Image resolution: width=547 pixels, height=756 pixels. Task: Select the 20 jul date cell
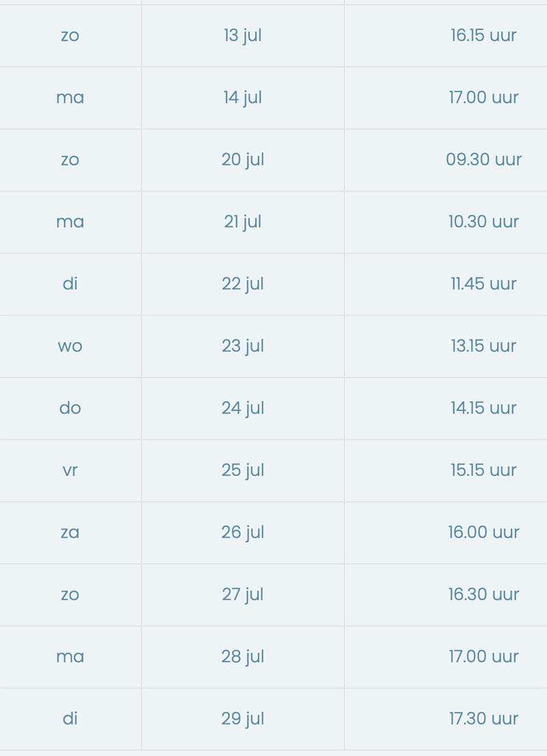pos(243,160)
